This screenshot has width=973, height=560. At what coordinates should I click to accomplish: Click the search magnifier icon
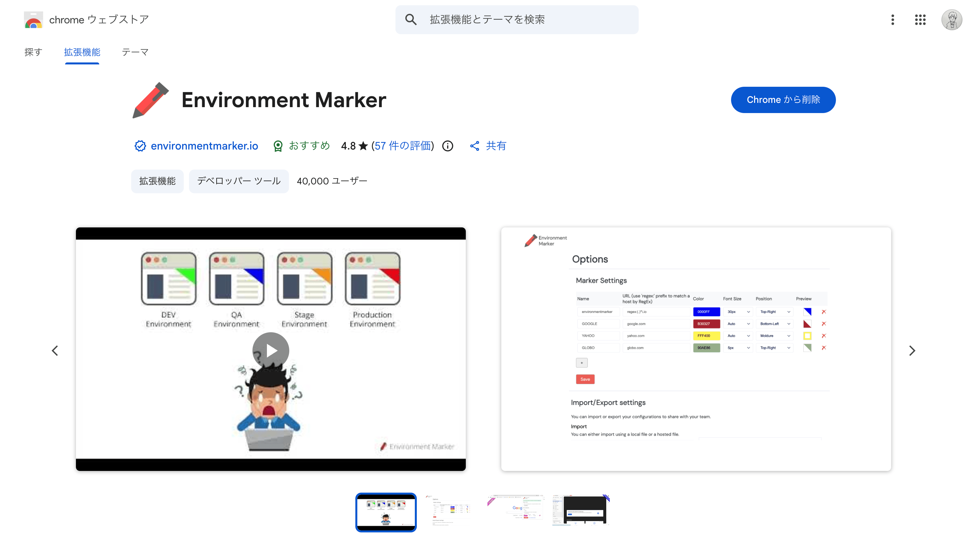click(x=411, y=20)
